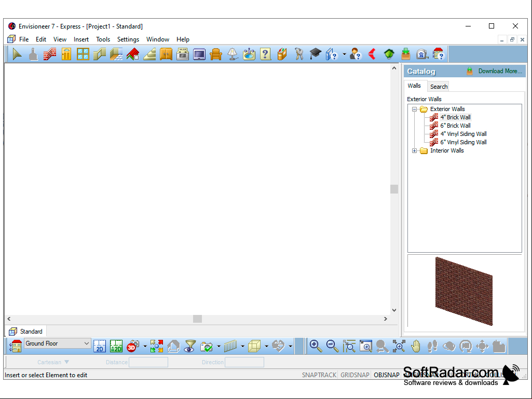
Task: Switch to the Search catalog tab
Action: pyautogui.click(x=439, y=87)
